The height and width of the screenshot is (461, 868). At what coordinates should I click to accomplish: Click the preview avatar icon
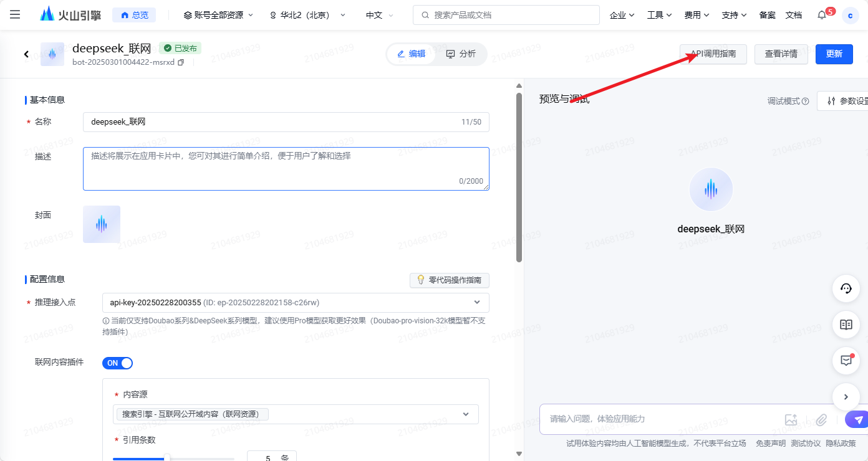coord(711,189)
